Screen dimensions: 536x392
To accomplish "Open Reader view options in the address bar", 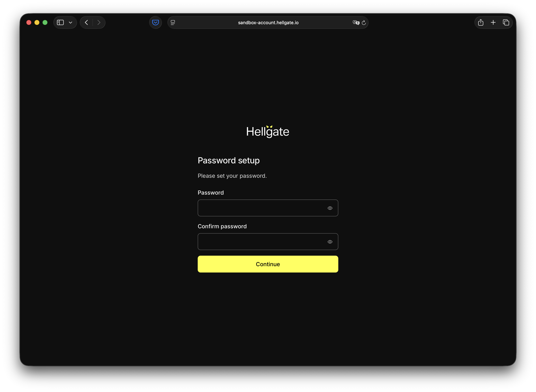I will (173, 22).
